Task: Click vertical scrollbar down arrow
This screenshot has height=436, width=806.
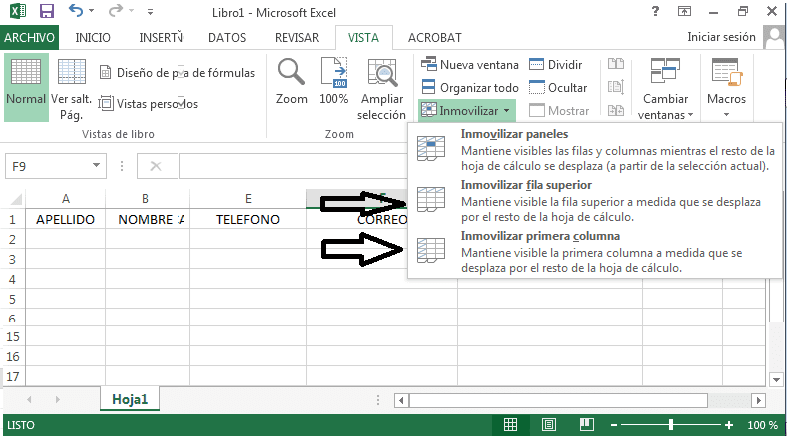Action: (x=776, y=379)
